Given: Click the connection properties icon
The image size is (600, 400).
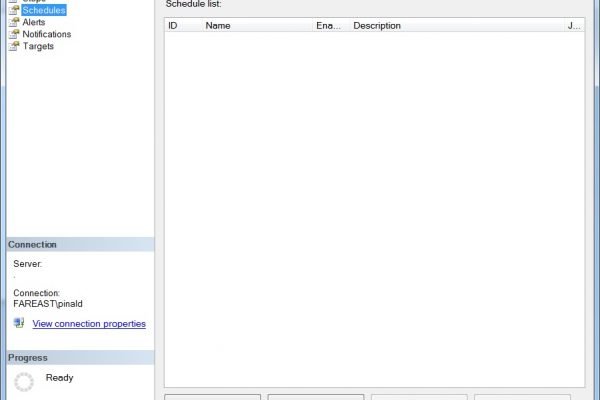Looking at the screenshot, I should tap(19, 324).
